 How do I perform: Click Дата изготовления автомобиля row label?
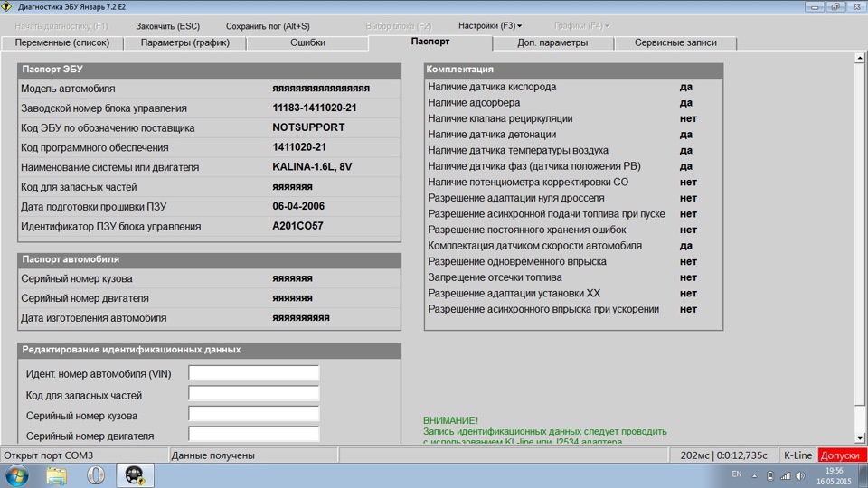pyautogui.click(x=93, y=318)
